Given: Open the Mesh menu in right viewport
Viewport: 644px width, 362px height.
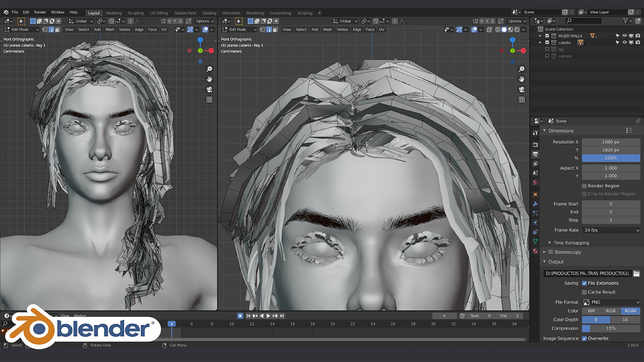Looking at the screenshot, I should (327, 30).
